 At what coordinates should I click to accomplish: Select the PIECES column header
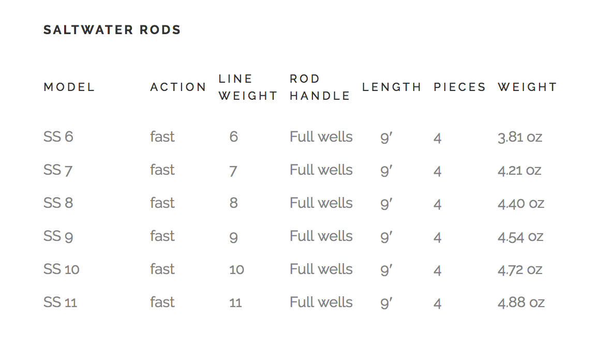460,87
